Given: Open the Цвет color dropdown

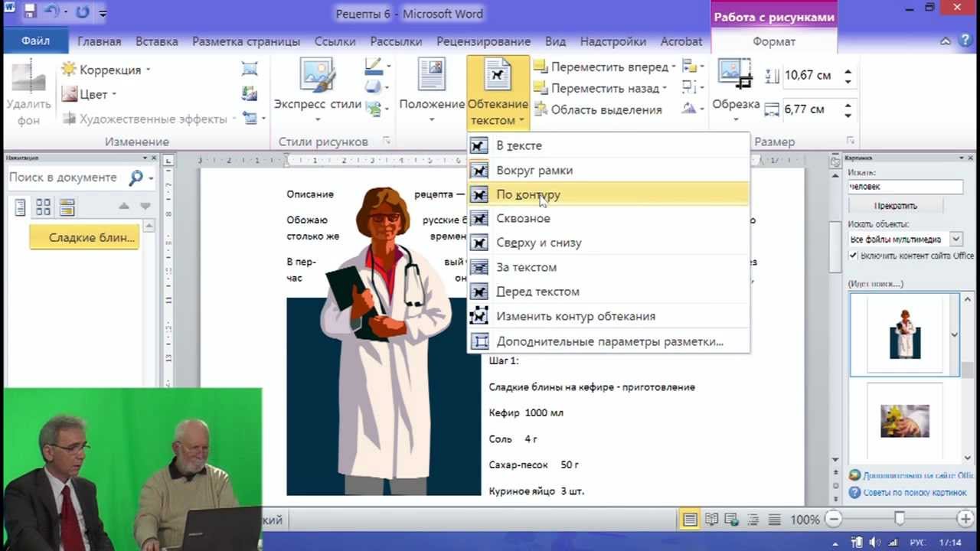Looking at the screenshot, I should click(x=89, y=94).
